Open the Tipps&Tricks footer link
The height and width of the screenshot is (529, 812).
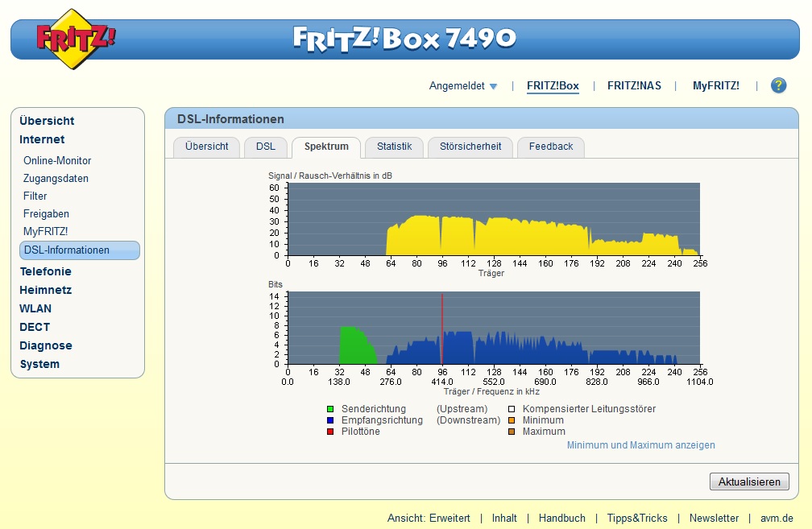point(637,519)
